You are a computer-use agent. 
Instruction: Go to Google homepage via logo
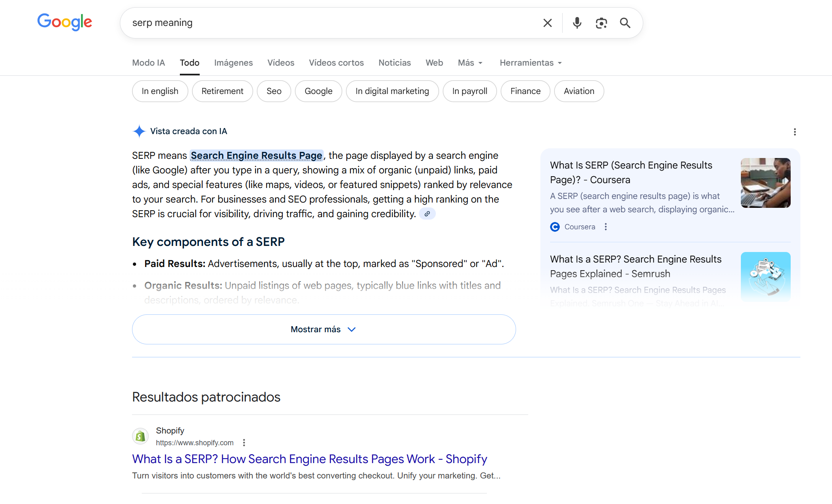[65, 22]
